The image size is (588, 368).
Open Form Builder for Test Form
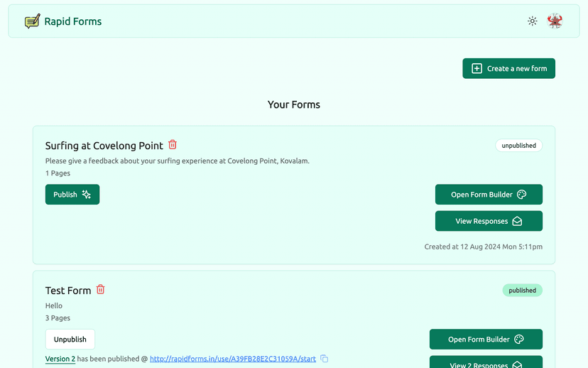[x=486, y=340]
